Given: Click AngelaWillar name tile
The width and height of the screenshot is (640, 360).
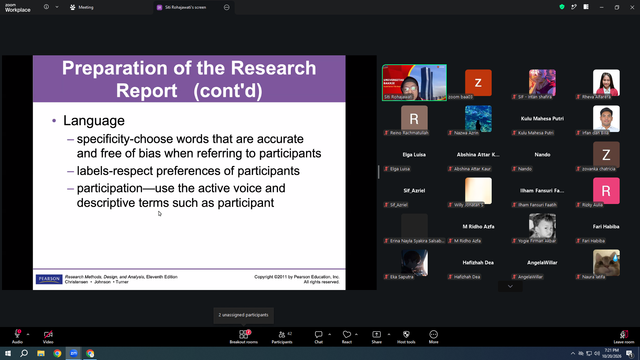Looking at the screenshot, I should [x=542, y=262].
